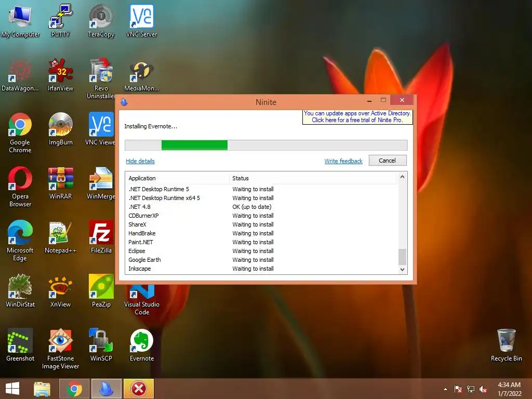The image size is (532, 399).
Task: Sort by the Status column header
Action: [x=313, y=178]
